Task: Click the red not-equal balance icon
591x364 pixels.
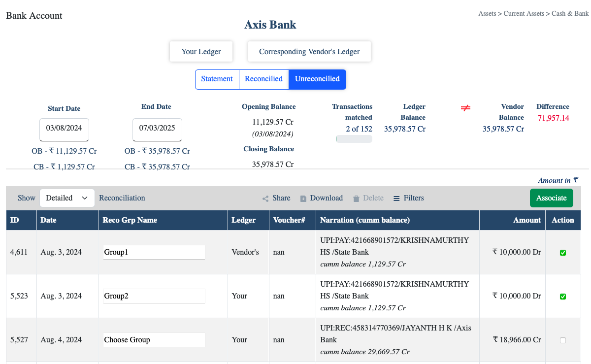Action: (x=465, y=108)
